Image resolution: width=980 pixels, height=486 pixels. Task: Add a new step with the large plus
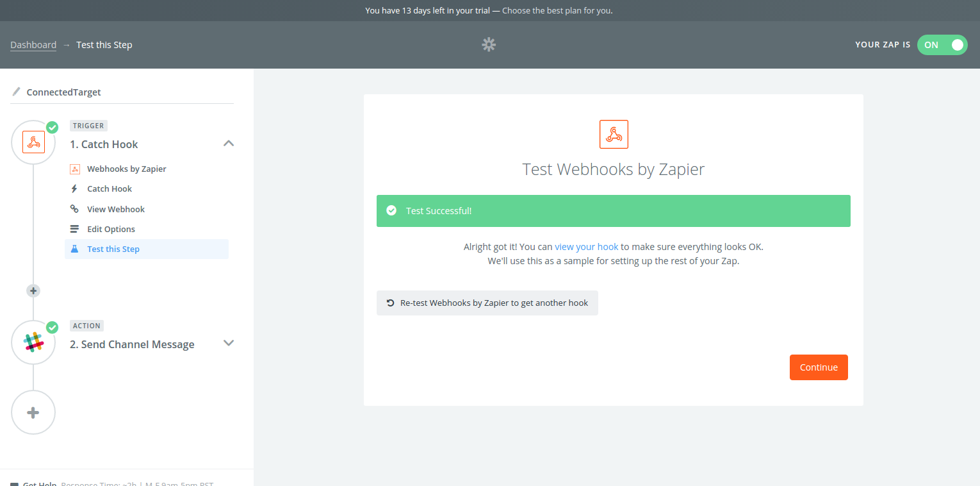(x=33, y=412)
